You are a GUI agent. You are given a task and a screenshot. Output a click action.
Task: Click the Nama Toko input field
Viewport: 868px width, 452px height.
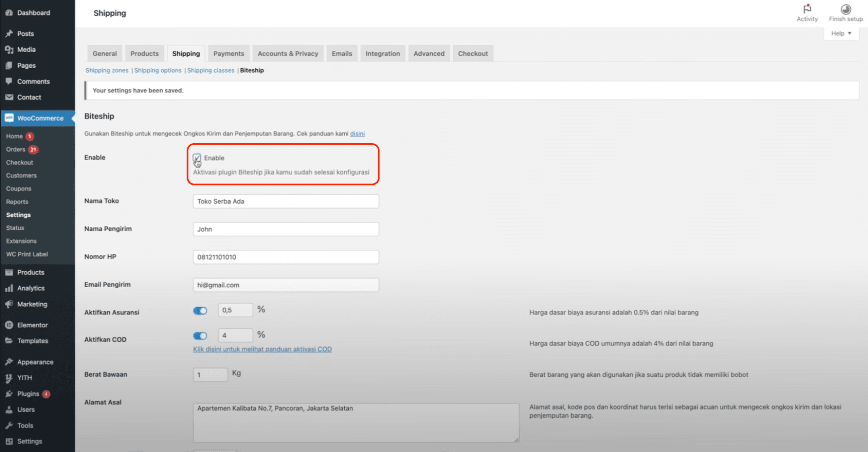tap(286, 202)
